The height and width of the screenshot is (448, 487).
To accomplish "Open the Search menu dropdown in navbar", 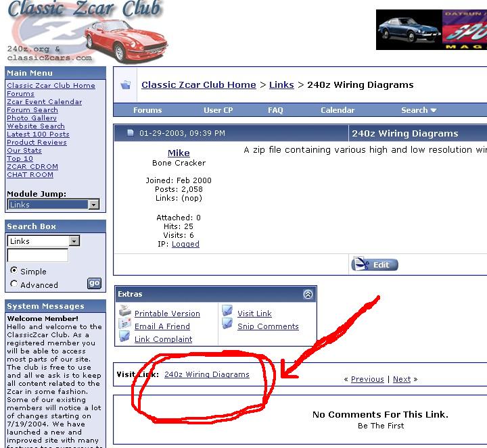I will point(419,110).
